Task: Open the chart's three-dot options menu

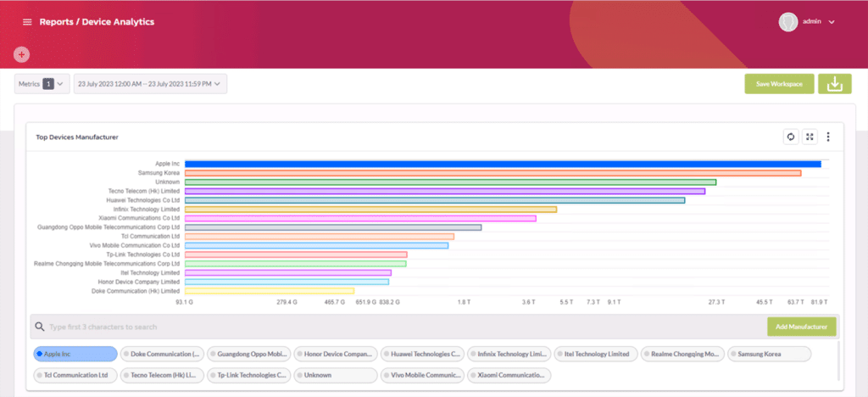Action: click(828, 137)
